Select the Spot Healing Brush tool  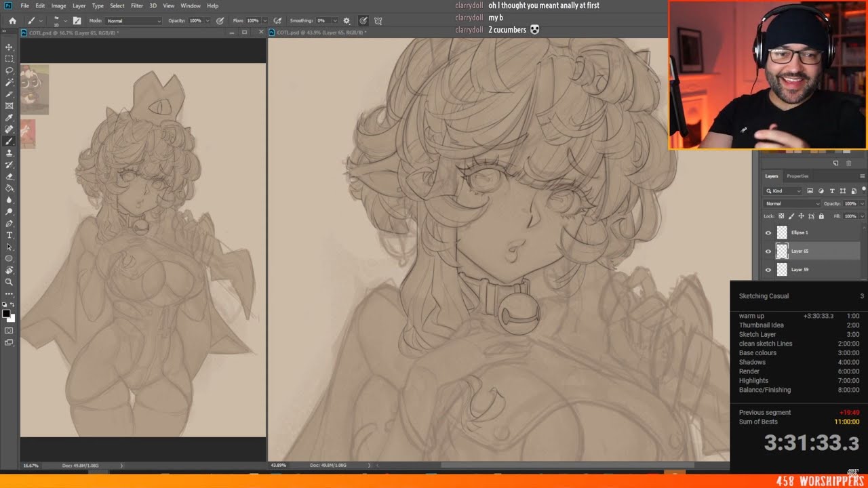[x=9, y=129]
